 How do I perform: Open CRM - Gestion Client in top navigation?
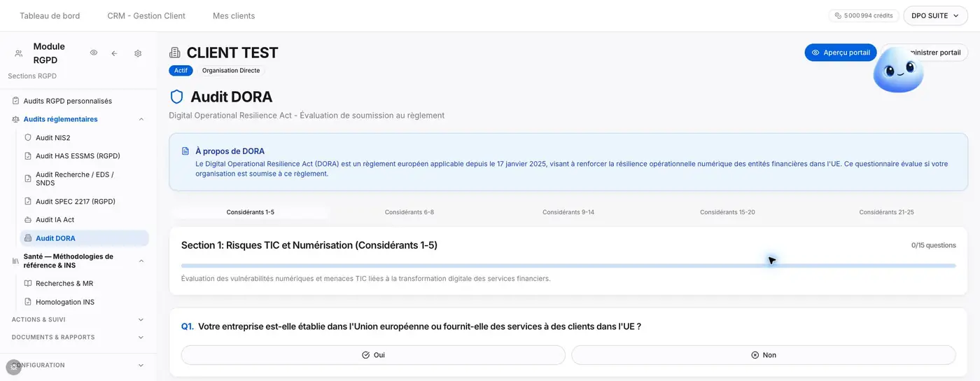coord(146,15)
